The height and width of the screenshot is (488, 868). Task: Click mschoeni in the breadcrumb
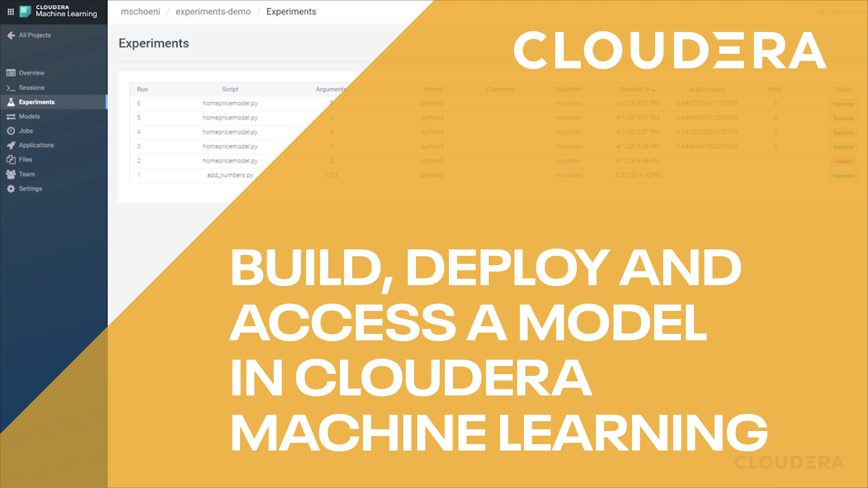140,12
